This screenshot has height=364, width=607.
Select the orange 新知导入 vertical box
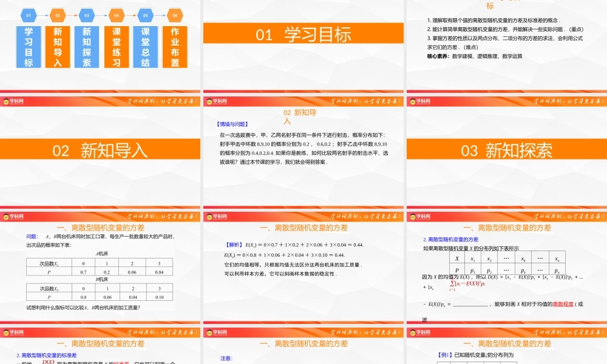click(58, 47)
